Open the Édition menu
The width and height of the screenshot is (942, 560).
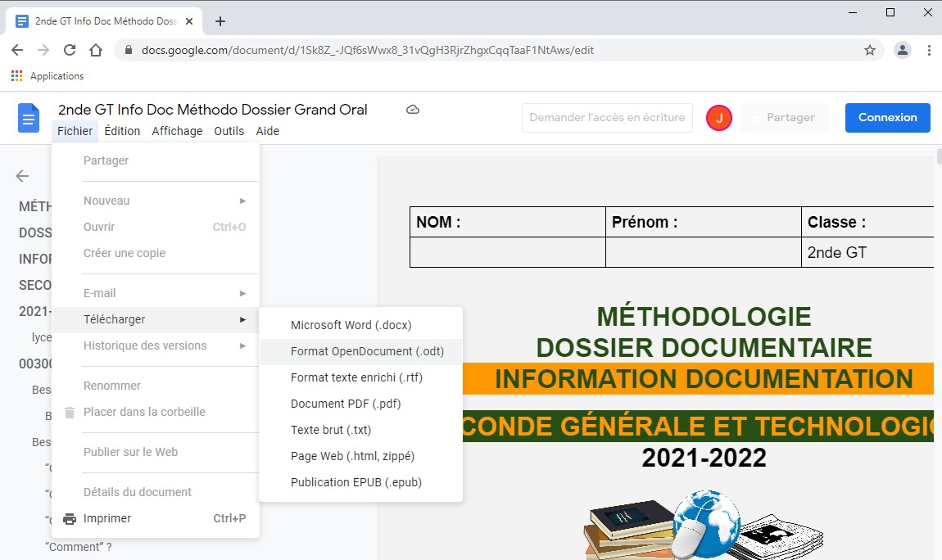pyautogui.click(x=122, y=131)
